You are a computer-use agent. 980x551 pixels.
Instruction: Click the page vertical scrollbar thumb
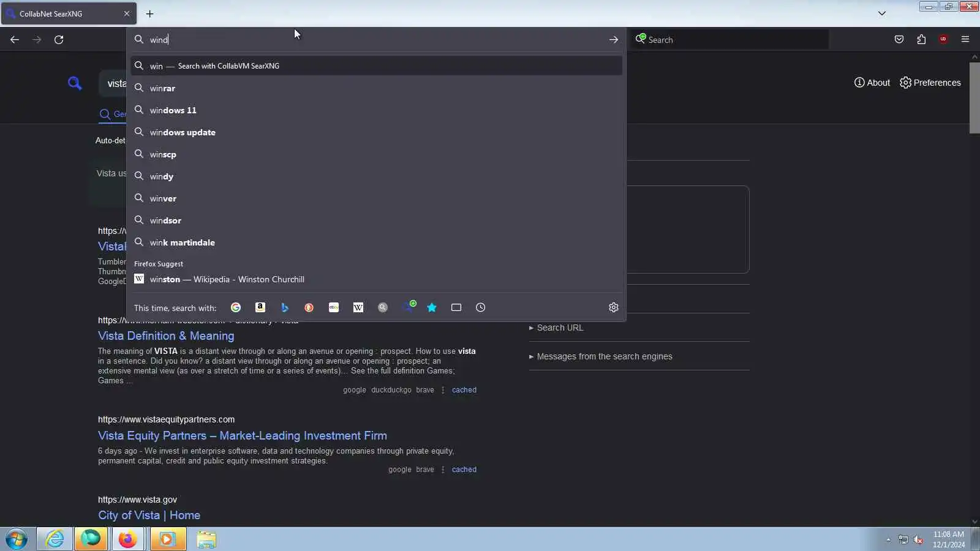pyautogui.click(x=974, y=97)
